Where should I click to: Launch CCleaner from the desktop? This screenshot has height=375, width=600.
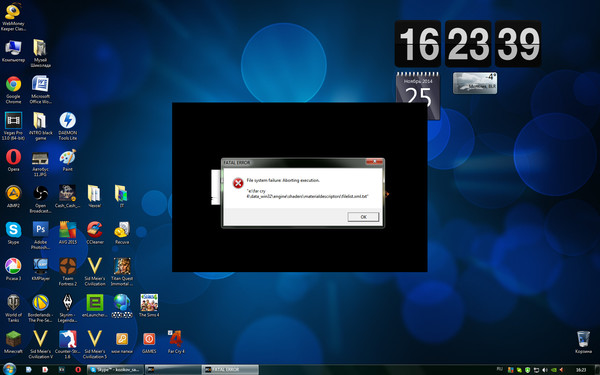click(95, 233)
